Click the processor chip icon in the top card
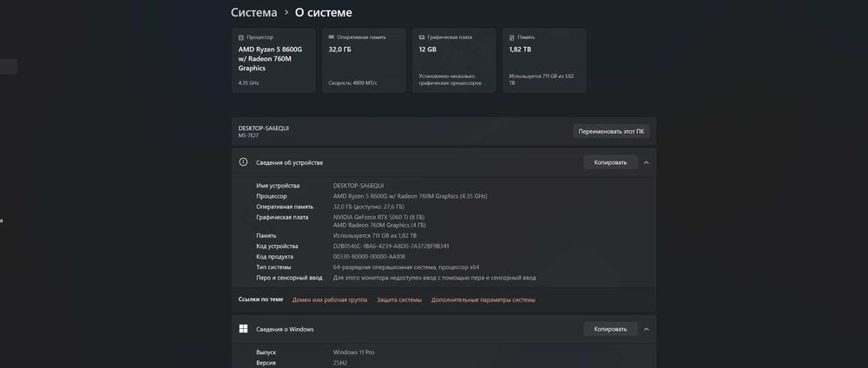This screenshot has height=368, width=868. pos(240,37)
